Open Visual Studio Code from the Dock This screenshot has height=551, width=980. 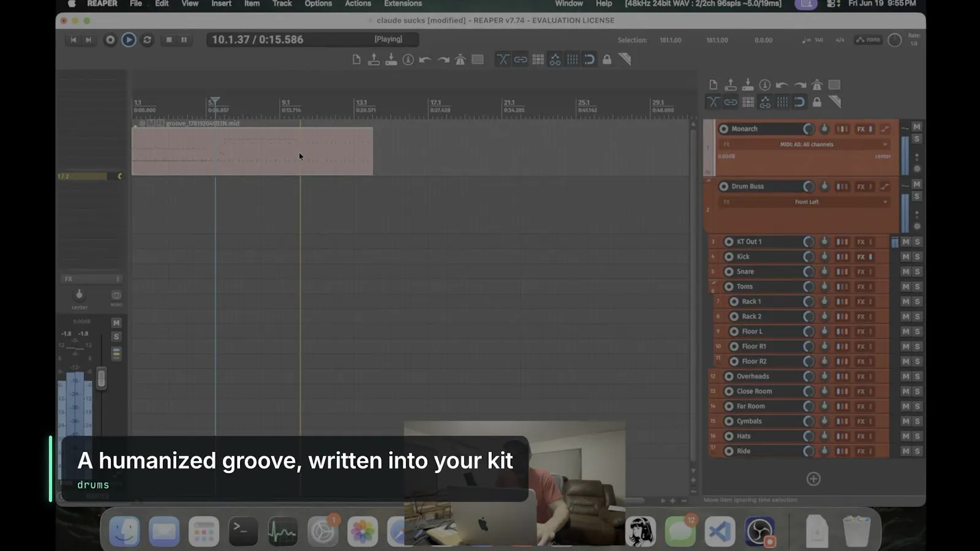720,531
